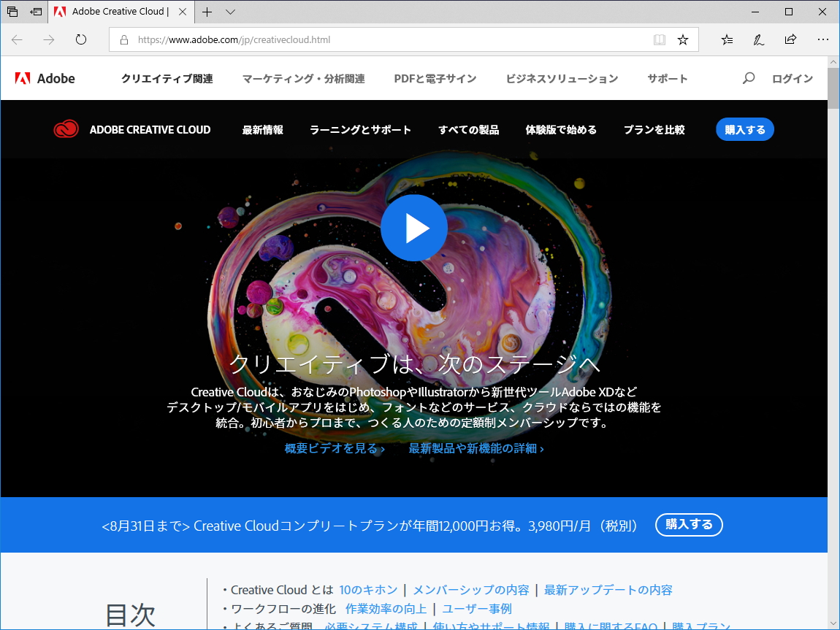
Task: Open the マーケティング・分析関連 dropdown menu
Action: (303, 78)
